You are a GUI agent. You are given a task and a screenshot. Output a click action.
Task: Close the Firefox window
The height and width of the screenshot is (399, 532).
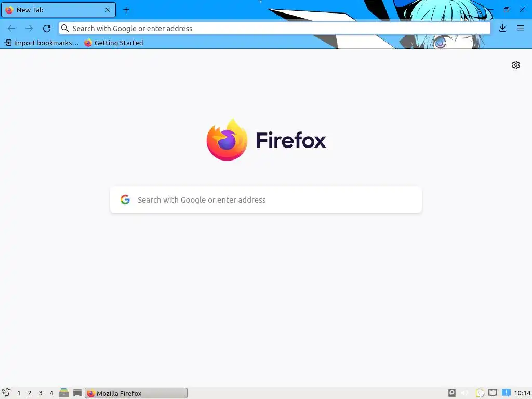click(522, 10)
